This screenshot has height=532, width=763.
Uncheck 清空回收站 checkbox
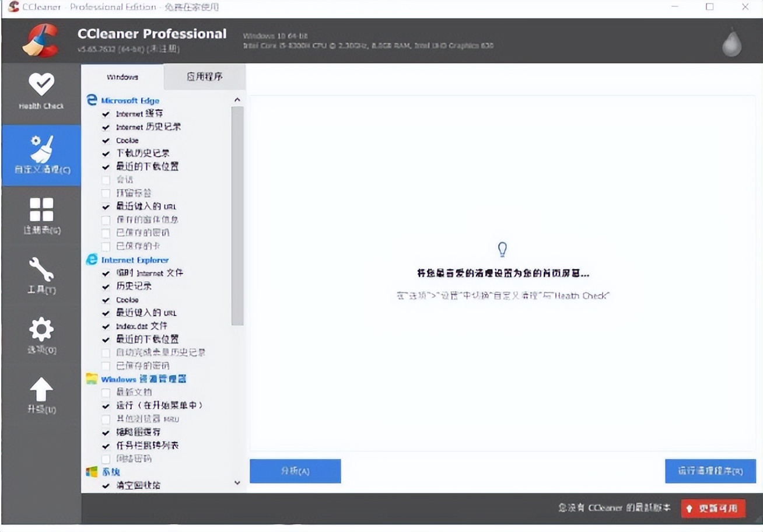coord(106,485)
